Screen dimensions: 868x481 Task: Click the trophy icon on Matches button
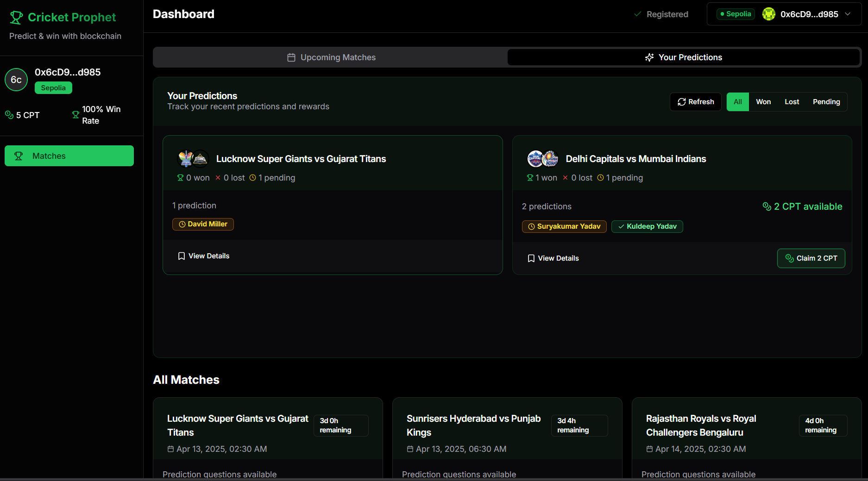pyautogui.click(x=19, y=156)
